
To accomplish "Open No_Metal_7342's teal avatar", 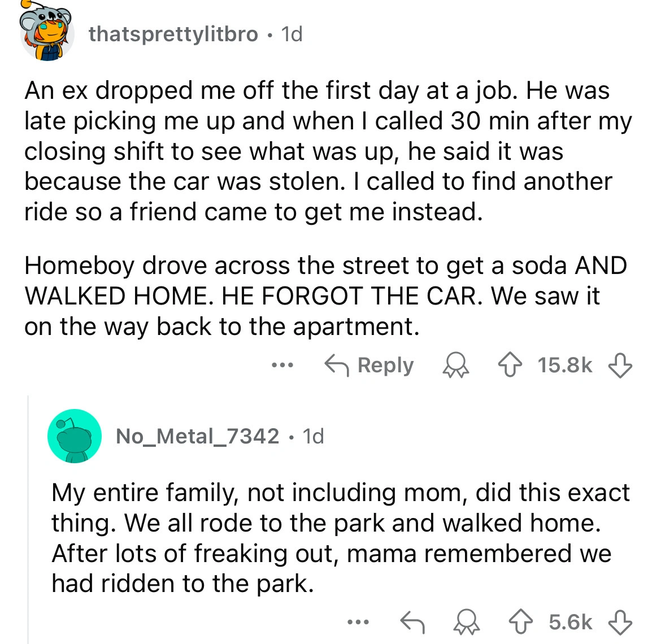I will click(75, 436).
